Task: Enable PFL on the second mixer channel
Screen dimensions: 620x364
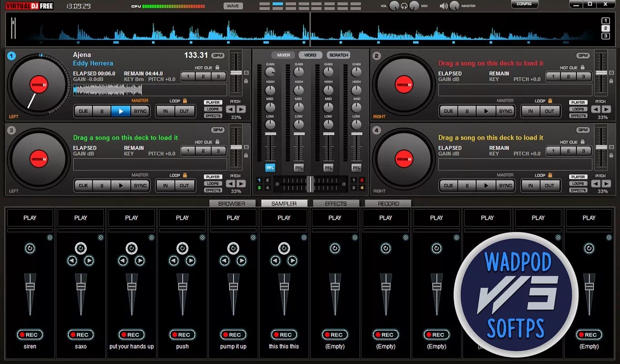Action: [x=299, y=168]
